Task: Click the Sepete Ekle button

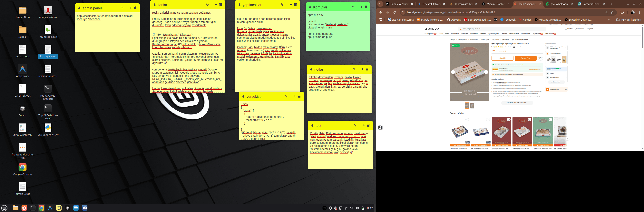Action: [x=525, y=58]
